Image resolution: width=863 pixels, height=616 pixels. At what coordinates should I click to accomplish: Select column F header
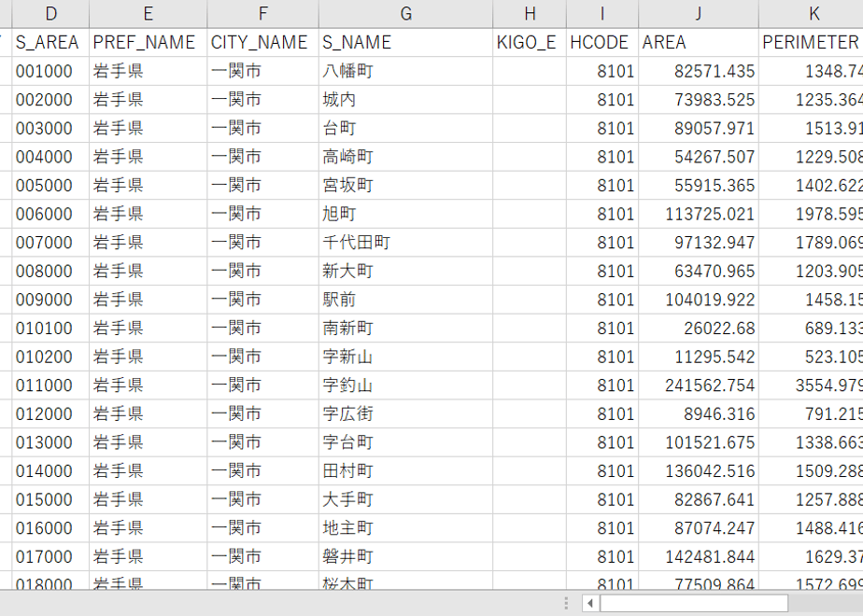(x=263, y=14)
